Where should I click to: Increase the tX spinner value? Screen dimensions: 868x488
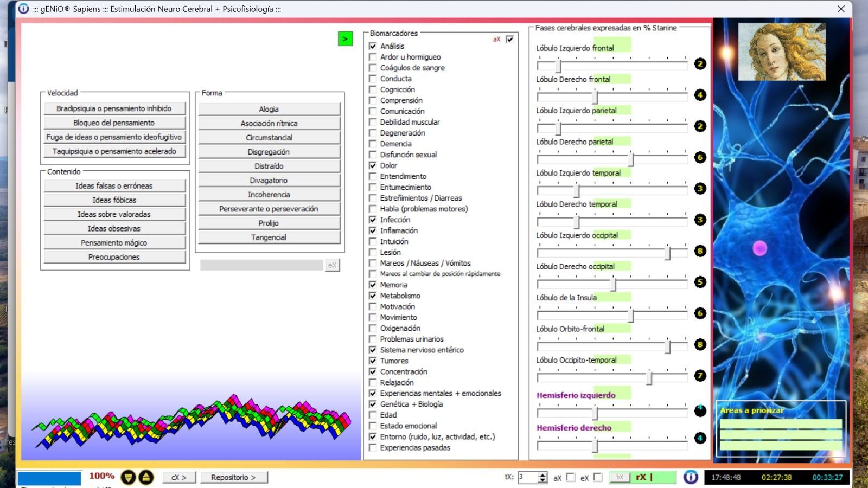click(x=542, y=474)
